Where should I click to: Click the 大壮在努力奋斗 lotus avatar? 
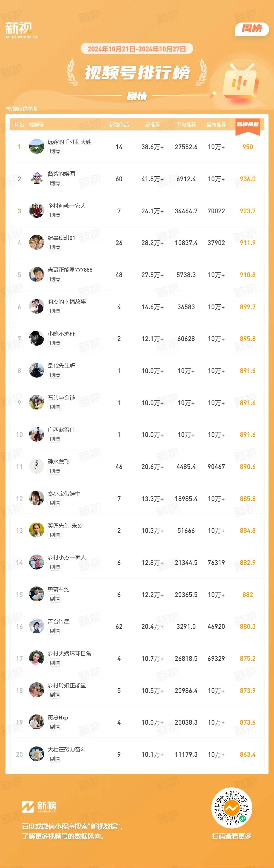click(36, 754)
